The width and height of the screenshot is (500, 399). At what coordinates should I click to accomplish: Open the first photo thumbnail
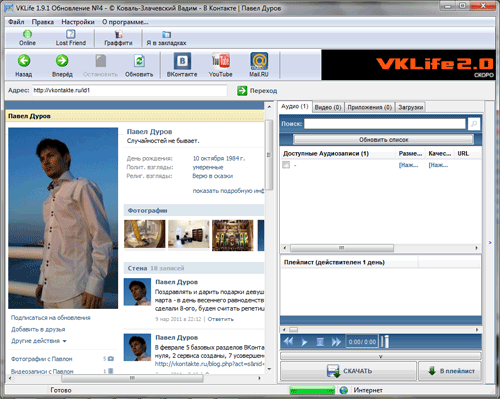(145, 234)
